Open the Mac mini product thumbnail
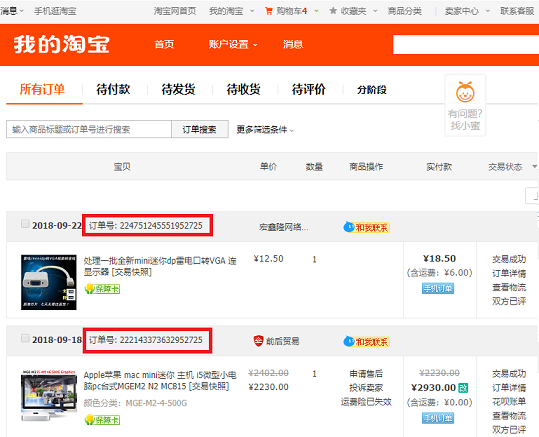539x437 pixels. coord(49,395)
